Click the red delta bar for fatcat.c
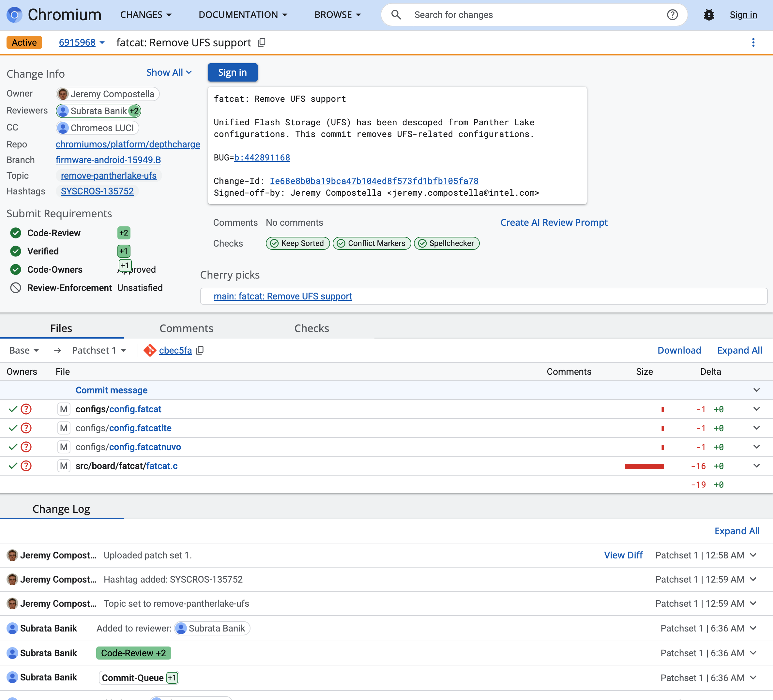 pyautogui.click(x=644, y=466)
